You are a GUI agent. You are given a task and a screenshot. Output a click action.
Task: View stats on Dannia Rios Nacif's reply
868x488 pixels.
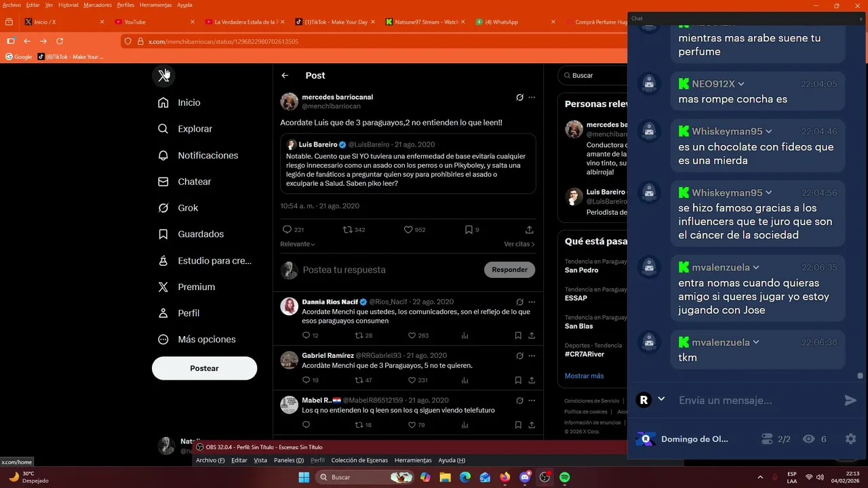click(465, 335)
